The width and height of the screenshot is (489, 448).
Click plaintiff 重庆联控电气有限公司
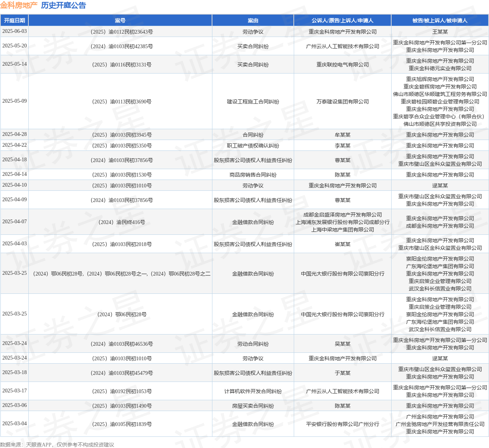(343, 65)
